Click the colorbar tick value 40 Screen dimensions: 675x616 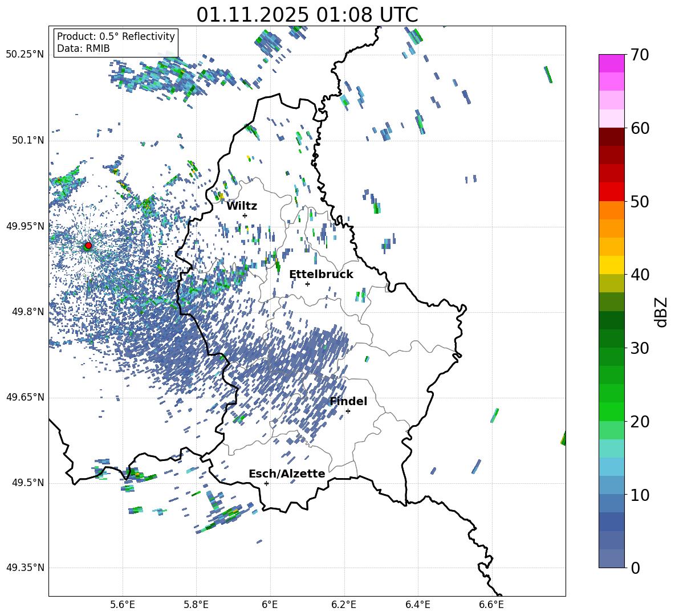tap(639, 275)
